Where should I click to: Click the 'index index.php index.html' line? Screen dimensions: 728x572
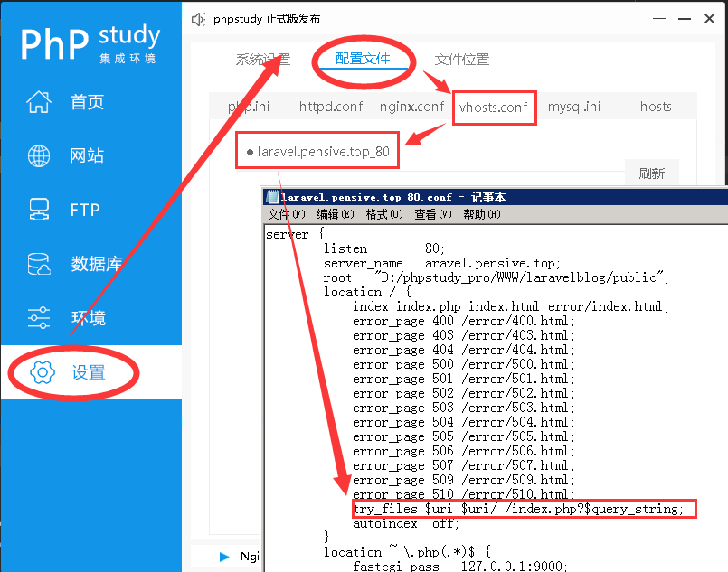pyautogui.click(x=511, y=306)
